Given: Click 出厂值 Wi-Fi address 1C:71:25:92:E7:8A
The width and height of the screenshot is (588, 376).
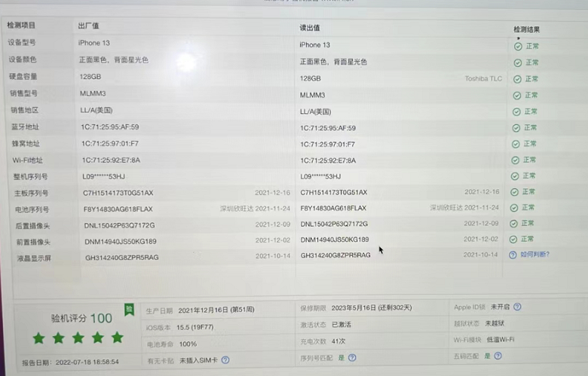Looking at the screenshot, I should coord(111,160).
